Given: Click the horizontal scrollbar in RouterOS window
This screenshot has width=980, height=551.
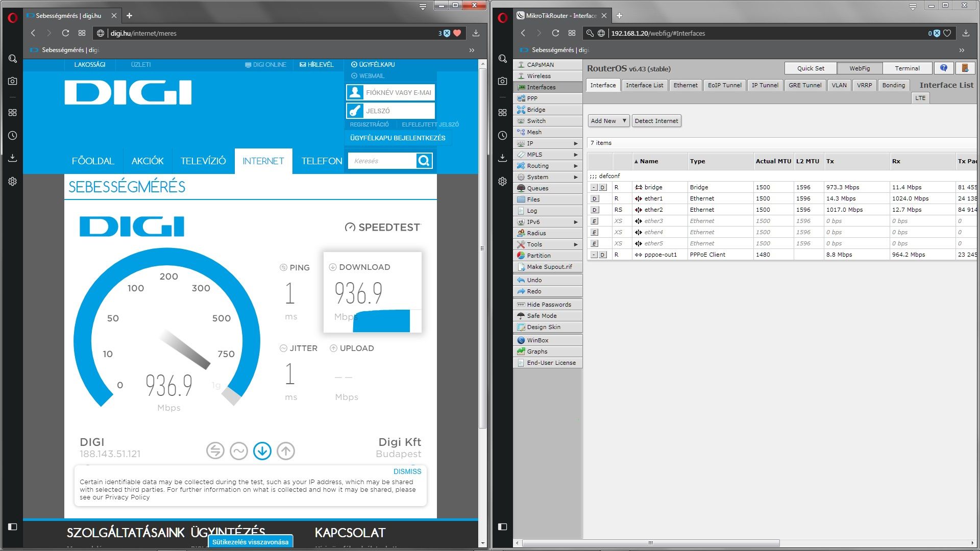Looking at the screenshot, I should (x=650, y=543).
